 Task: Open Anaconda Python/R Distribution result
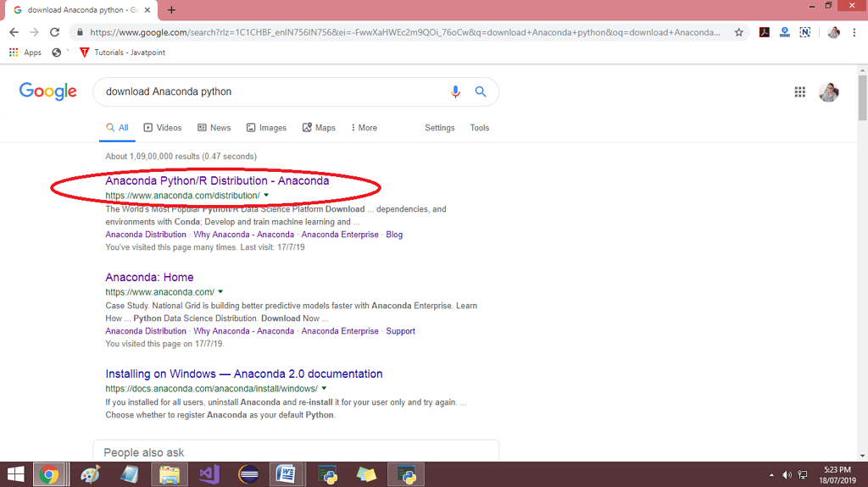point(217,181)
